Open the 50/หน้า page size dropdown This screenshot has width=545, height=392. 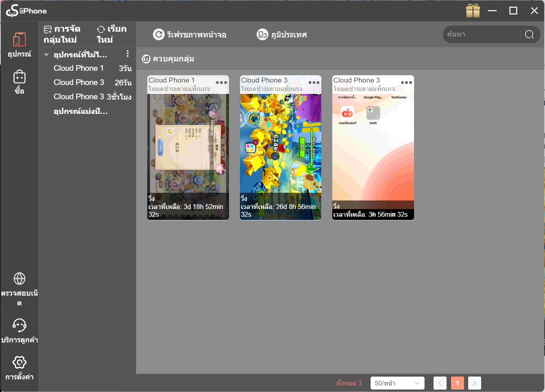397,383
